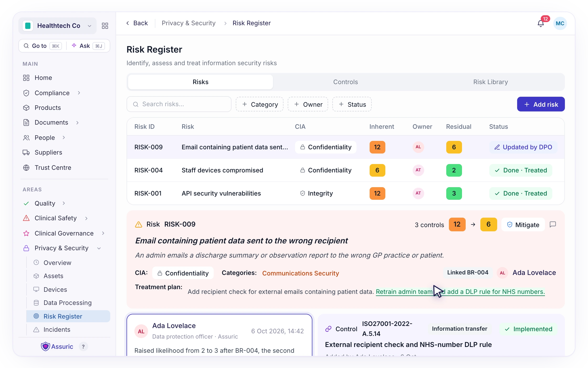The width and height of the screenshot is (588, 368).
Task: Open Go to quick search
Action: click(43, 46)
